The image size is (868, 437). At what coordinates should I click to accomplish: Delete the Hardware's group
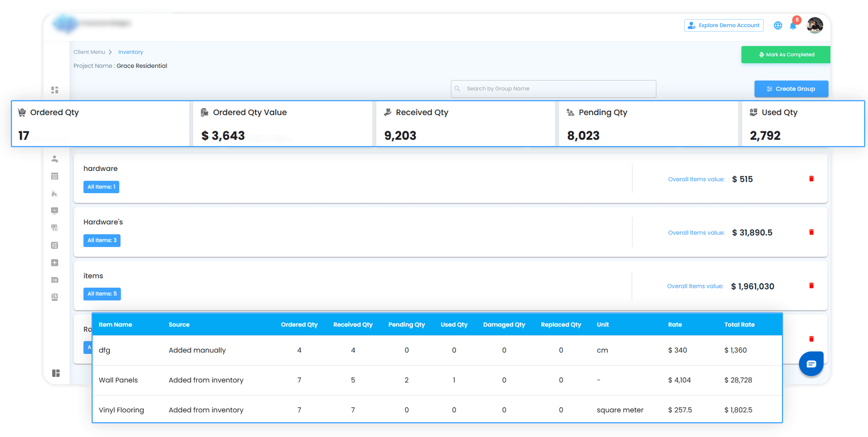811,232
